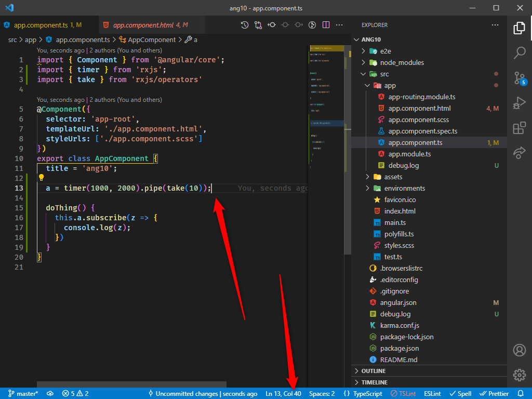
Task: Open the Run and Debug view
Action: (519, 102)
